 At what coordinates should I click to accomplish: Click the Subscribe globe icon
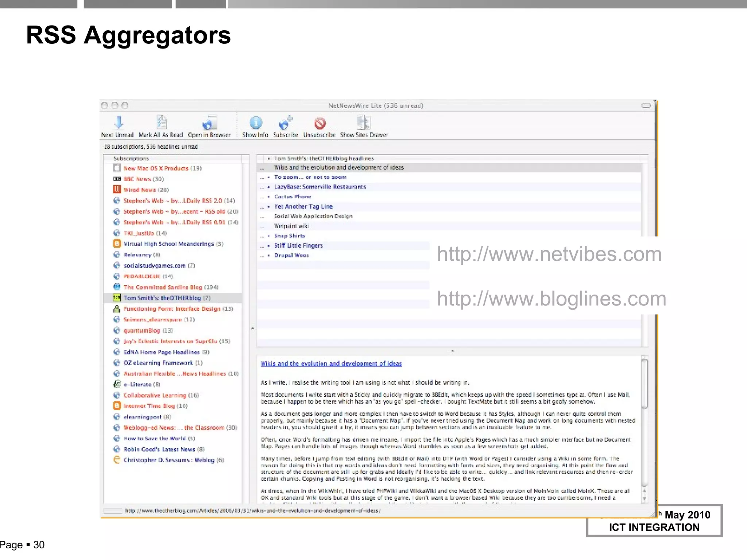[x=285, y=123]
